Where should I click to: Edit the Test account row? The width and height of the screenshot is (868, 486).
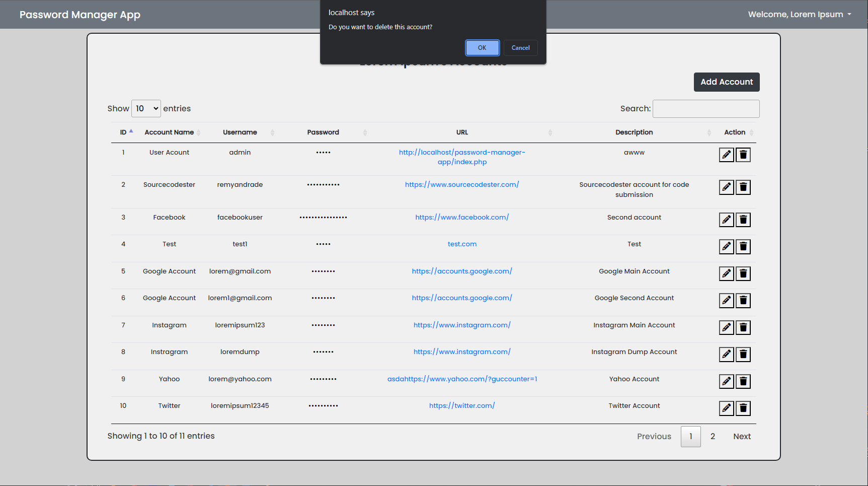pyautogui.click(x=726, y=246)
